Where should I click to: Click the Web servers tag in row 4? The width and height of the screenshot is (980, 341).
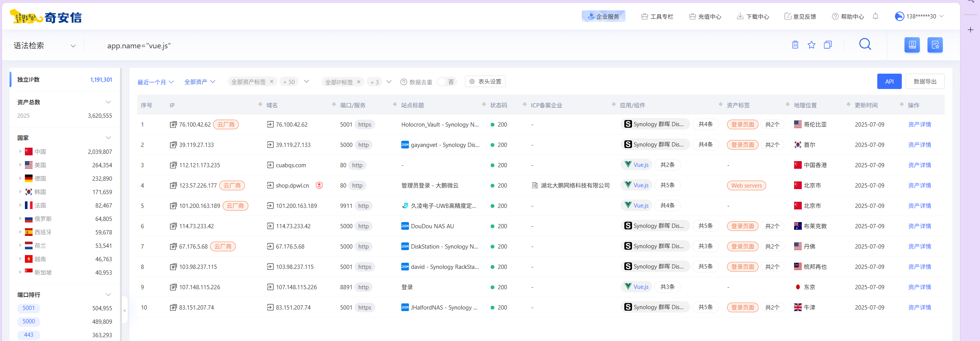(746, 186)
